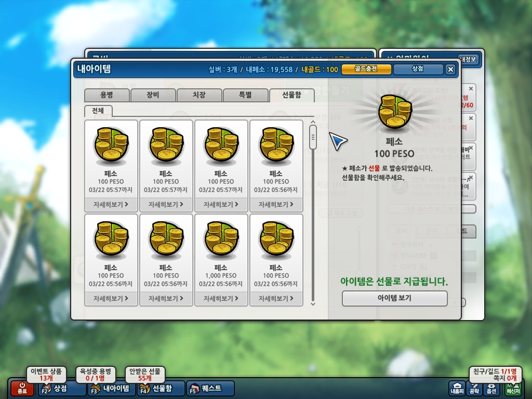
Task: Open 내아이템 from bottom bar
Action: coord(111,388)
